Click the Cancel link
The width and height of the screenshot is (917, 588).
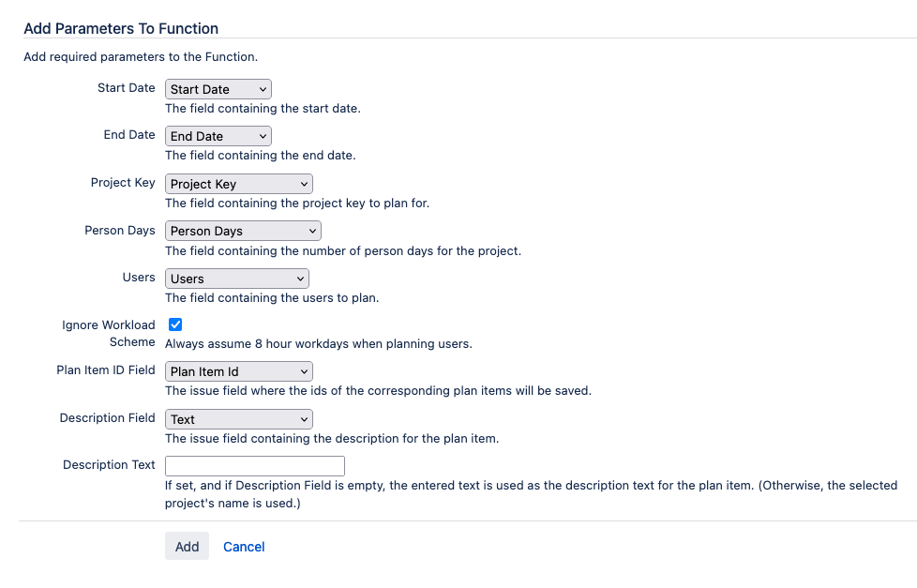coord(244,547)
